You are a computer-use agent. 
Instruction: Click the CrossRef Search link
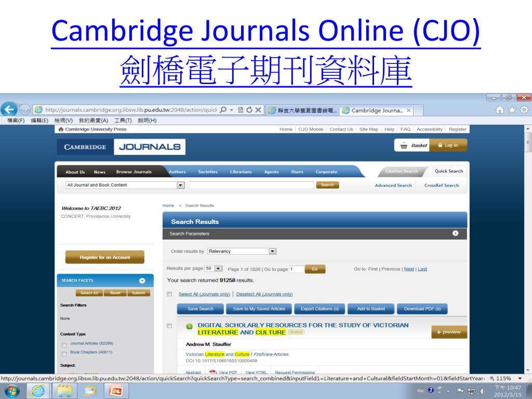tap(442, 185)
